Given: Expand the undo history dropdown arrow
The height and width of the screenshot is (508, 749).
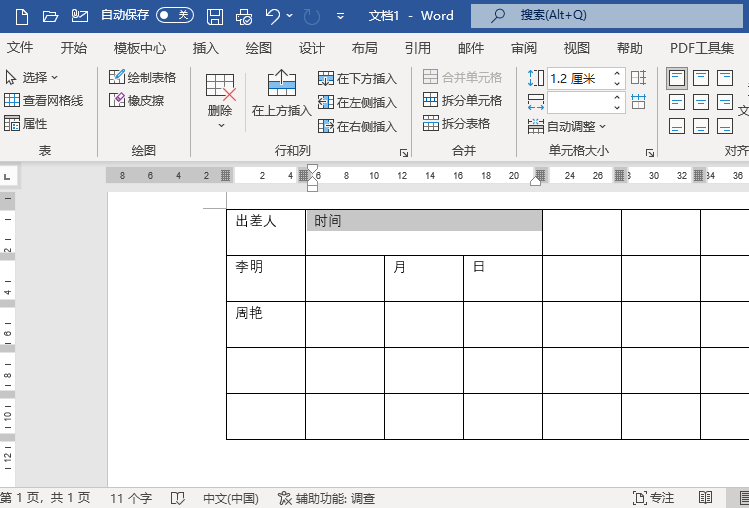Looking at the screenshot, I should point(289,15).
